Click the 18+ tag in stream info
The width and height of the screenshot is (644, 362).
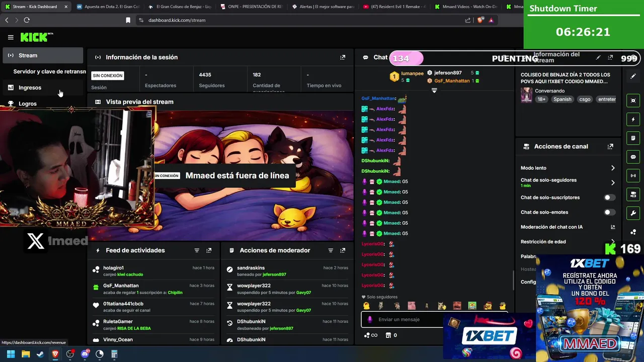tap(541, 100)
